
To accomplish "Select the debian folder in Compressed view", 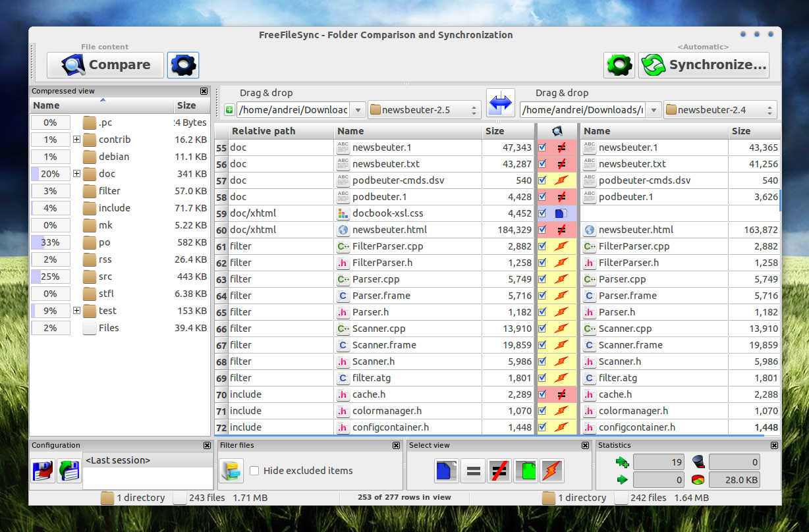I will (x=114, y=157).
